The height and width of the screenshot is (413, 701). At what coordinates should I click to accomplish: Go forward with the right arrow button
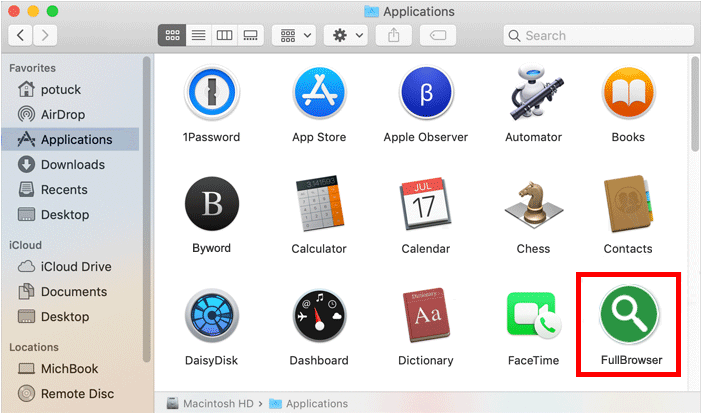click(x=45, y=35)
